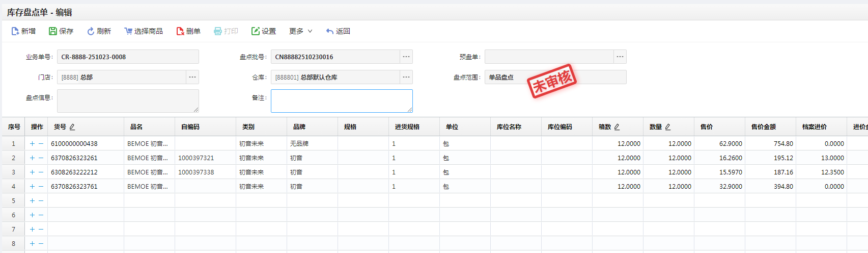Image resolution: width=868 pixels, height=253 pixels.
Task: Click the edit pencil beside 货号 header
Action: (x=72, y=127)
